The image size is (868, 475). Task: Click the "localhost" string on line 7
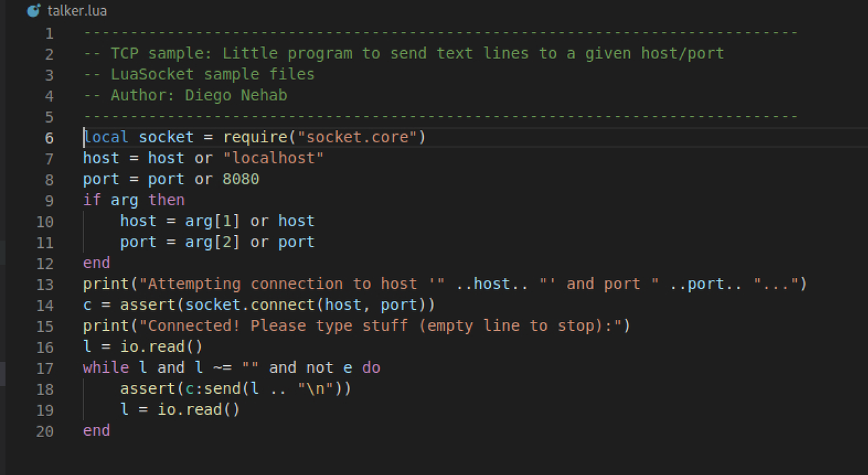click(273, 159)
